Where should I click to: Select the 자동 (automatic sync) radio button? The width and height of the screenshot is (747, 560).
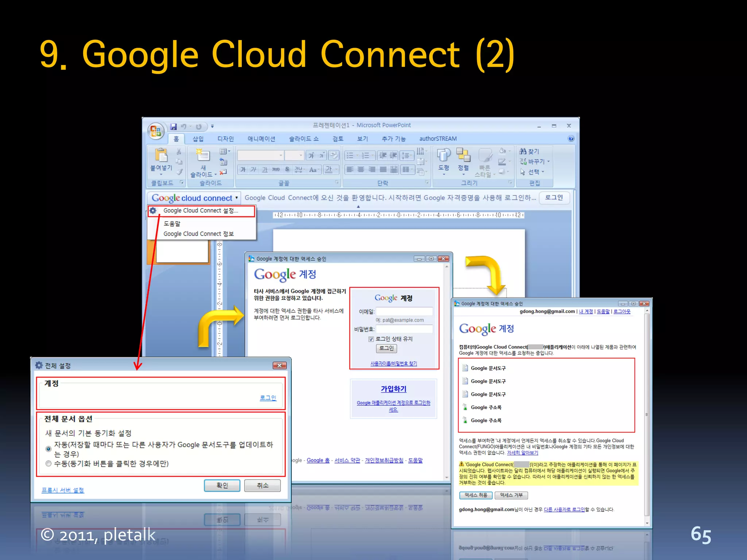coord(48,449)
